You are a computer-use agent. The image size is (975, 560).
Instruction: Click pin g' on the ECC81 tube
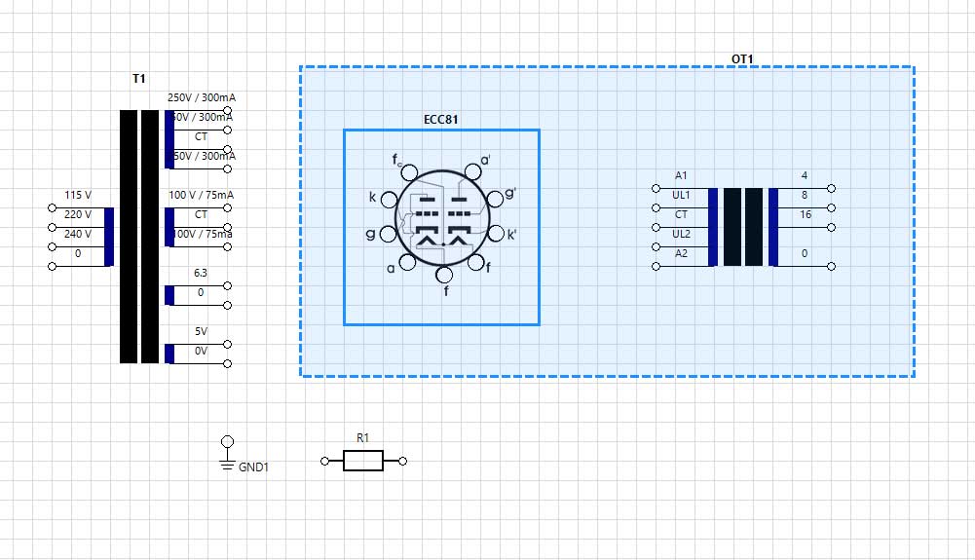pos(495,199)
